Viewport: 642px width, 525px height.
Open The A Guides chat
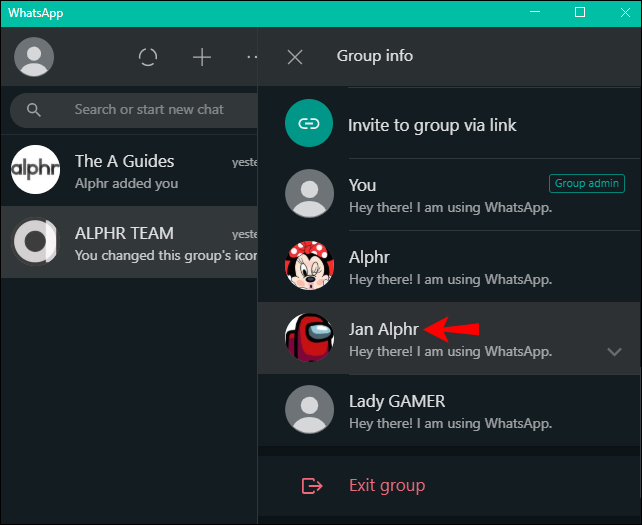tap(129, 170)
